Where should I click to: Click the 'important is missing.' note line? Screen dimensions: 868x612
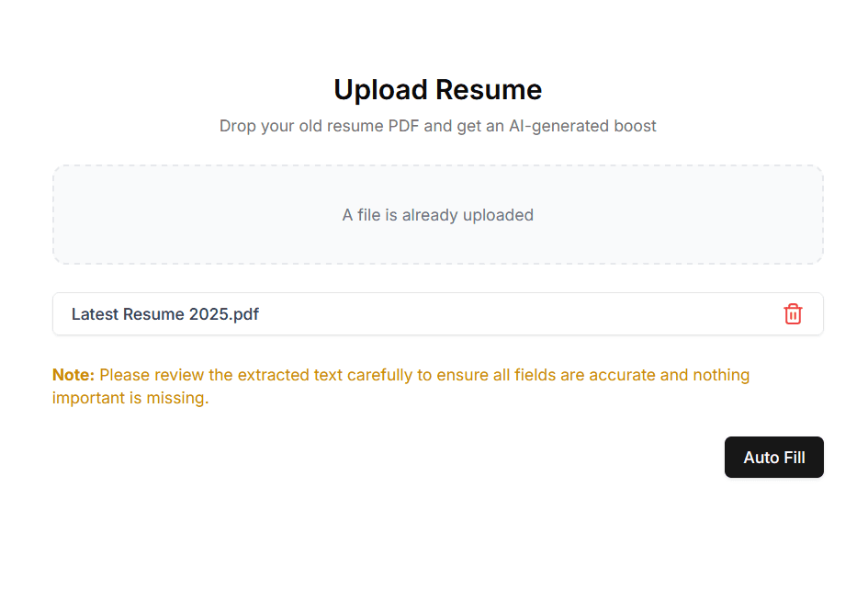tap(130, 399)
